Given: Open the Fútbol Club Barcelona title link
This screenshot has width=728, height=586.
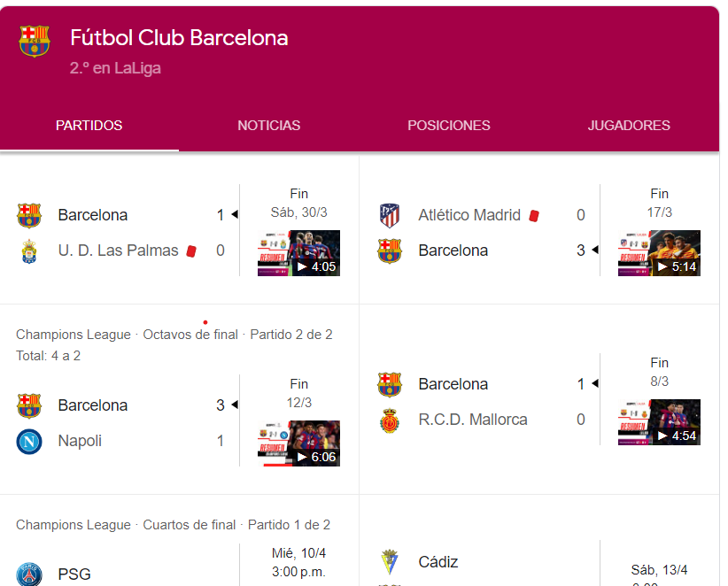Looking at the screenshot, I should [179, 37].
